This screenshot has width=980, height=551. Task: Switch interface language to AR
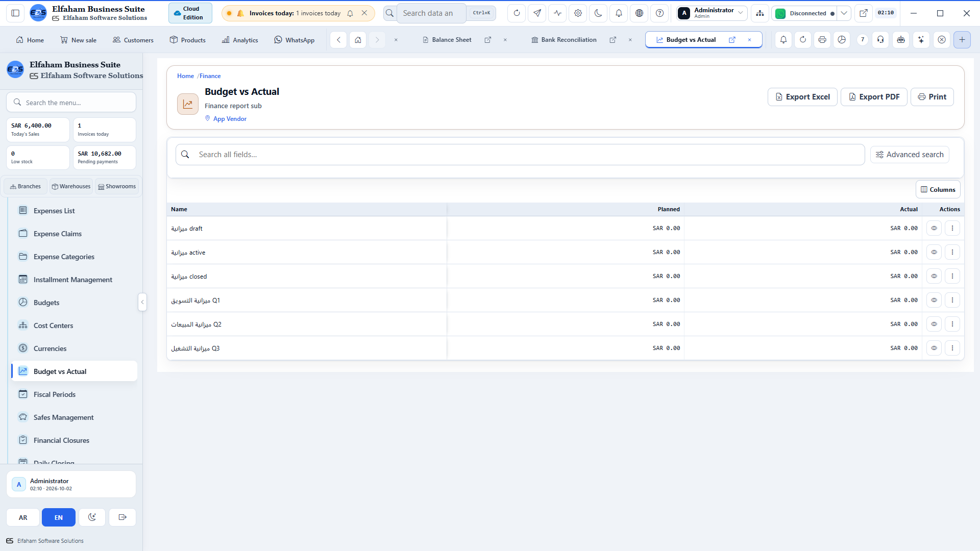pos(23,517)
